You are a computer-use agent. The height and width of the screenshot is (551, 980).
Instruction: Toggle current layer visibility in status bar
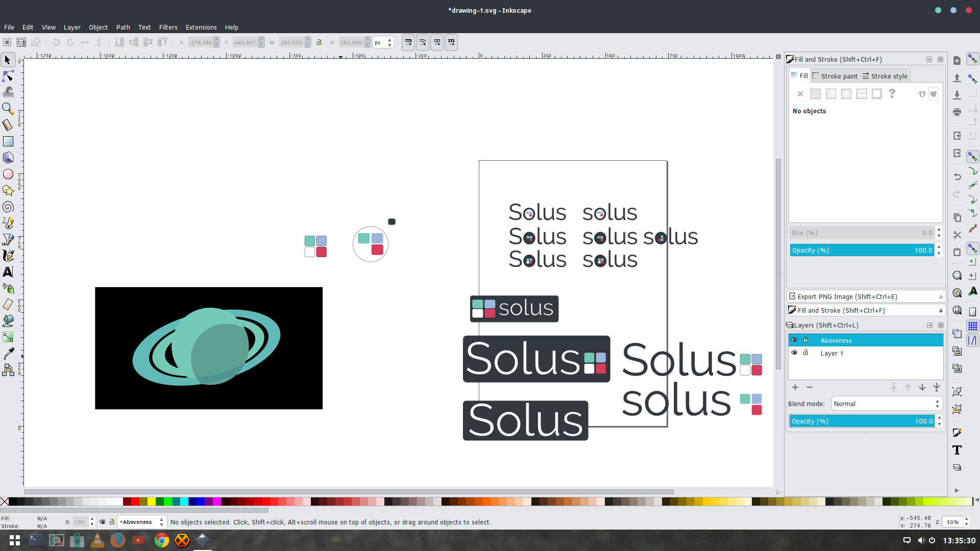103,522
